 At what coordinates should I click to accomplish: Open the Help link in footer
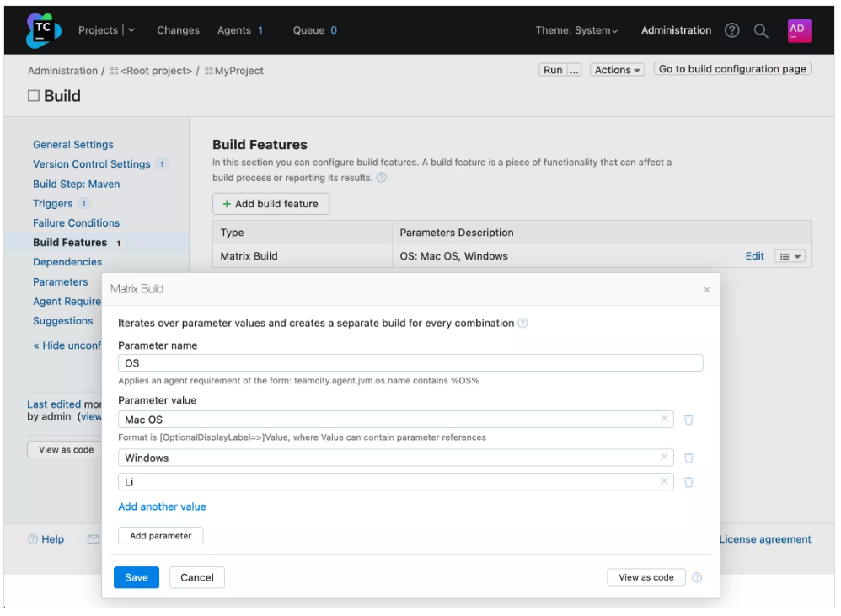point(52,539)
